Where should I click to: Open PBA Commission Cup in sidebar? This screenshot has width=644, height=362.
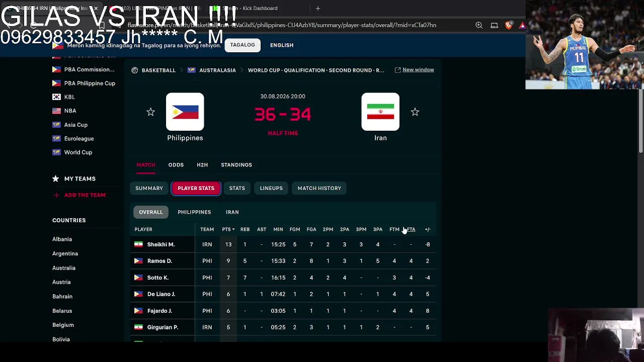pos(89,69)
